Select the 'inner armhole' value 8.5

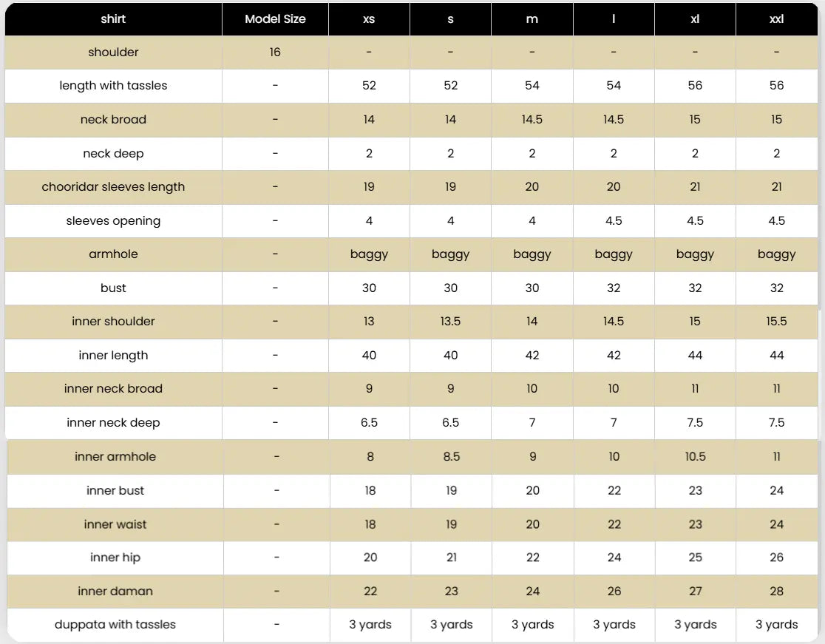[x=451, y=457]
